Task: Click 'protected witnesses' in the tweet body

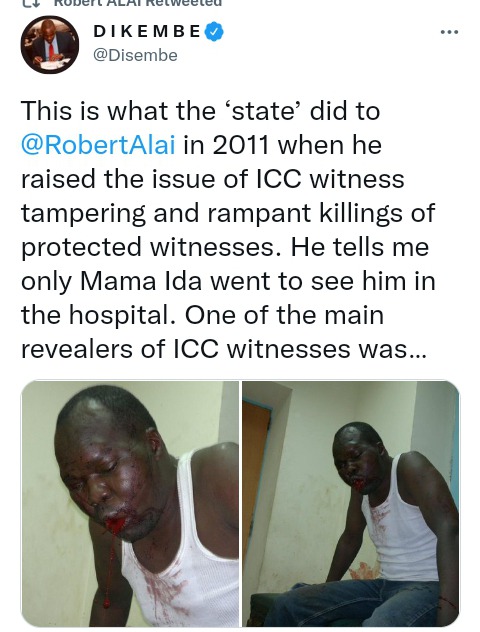Action: 148,247
